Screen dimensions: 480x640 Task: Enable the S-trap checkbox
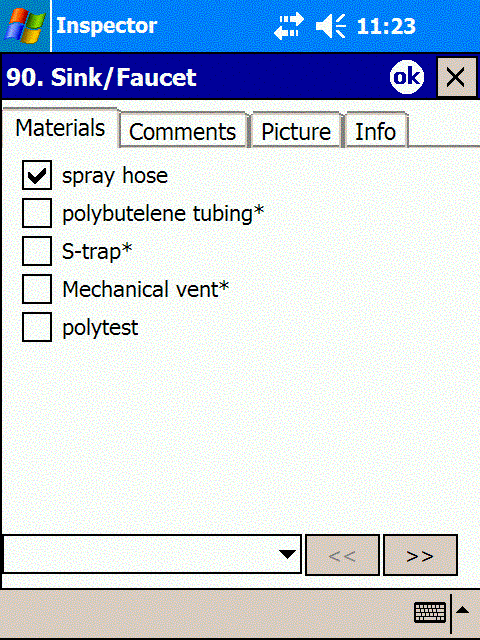tap(37, 251)
